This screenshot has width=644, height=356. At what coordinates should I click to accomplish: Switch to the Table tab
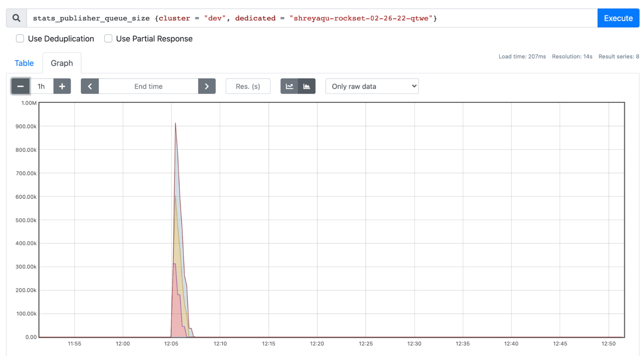24,63
